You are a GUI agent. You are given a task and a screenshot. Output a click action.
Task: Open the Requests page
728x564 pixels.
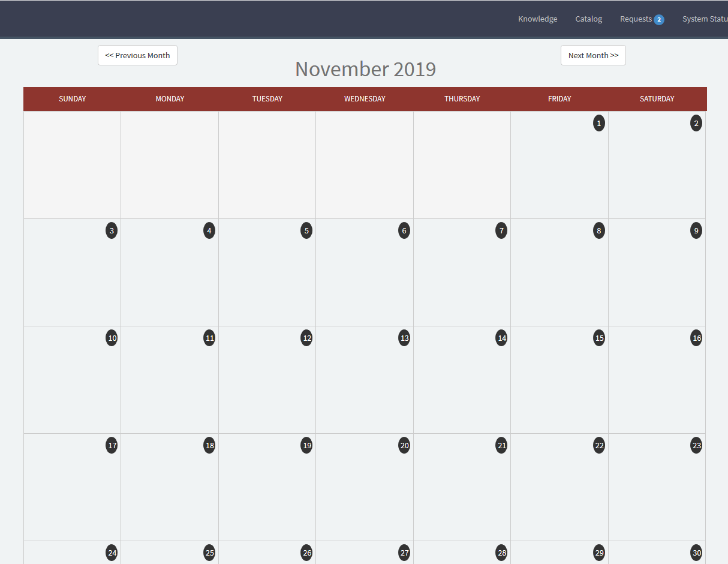[637, 19]
